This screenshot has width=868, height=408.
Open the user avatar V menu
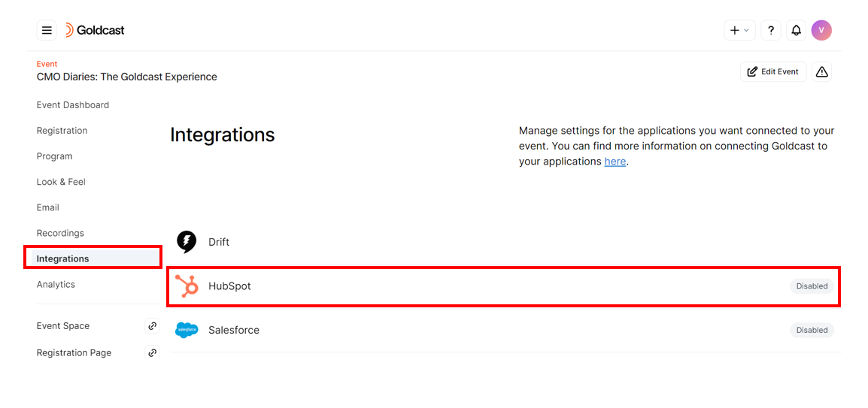point(821,30)
